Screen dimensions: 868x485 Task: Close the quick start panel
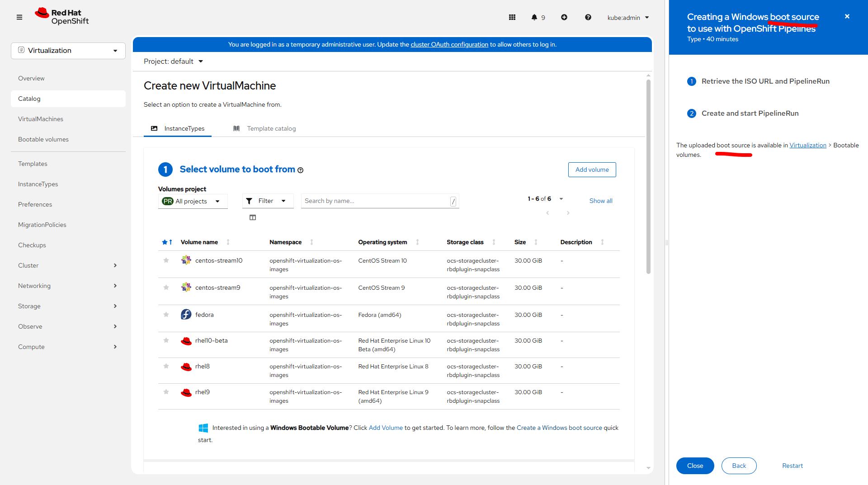tap(847, 17)
